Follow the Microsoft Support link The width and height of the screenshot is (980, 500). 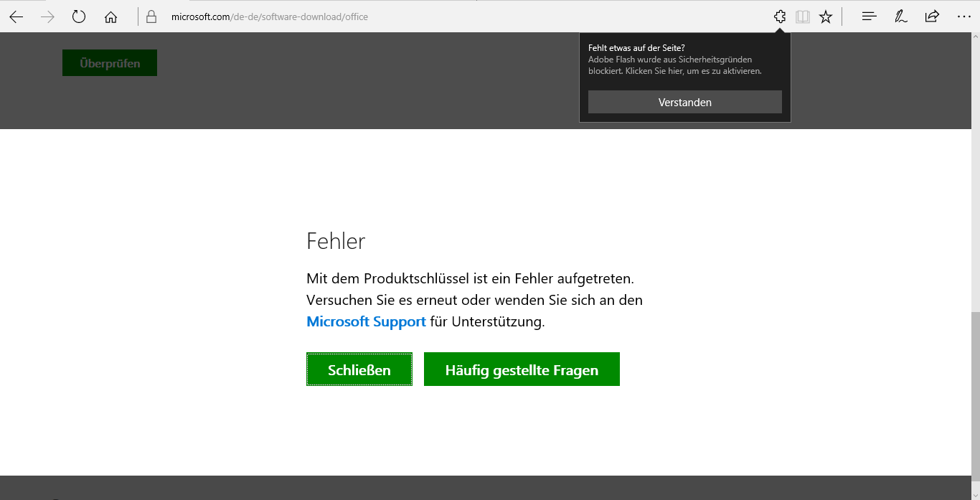pos(366,322)
